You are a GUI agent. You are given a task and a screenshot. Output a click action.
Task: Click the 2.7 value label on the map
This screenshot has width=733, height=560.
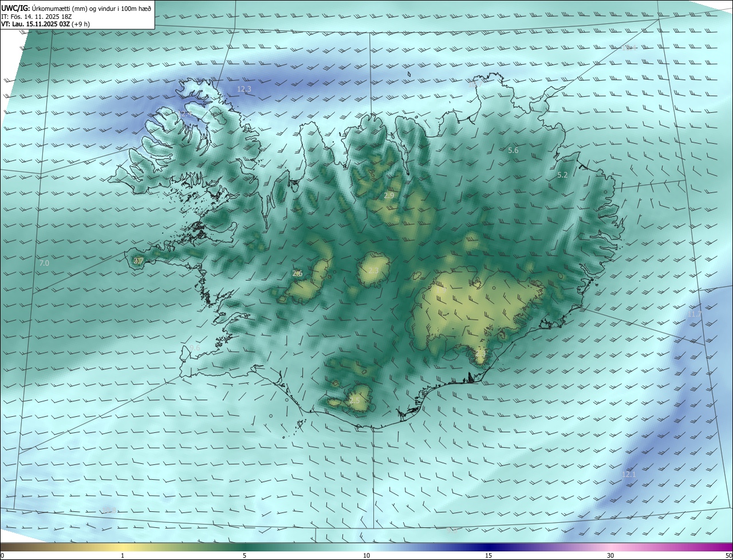pyautogui.click(x=138, y=261)
